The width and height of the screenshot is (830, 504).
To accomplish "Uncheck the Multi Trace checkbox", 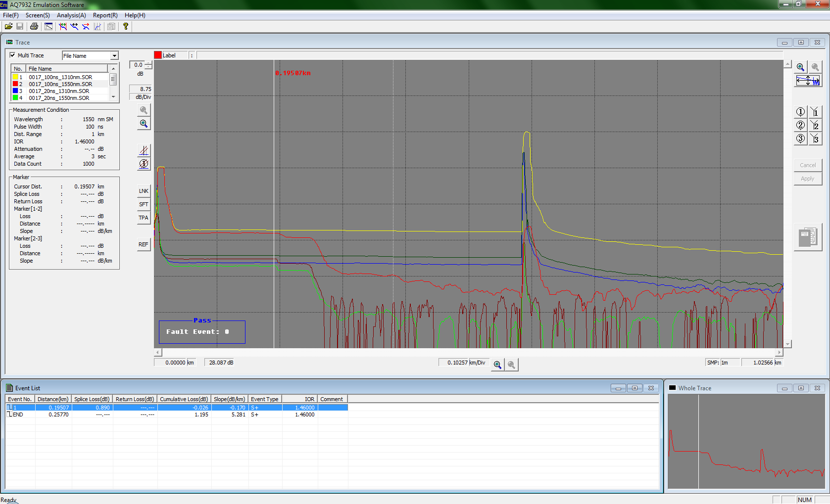I will (x=13, y=55).
